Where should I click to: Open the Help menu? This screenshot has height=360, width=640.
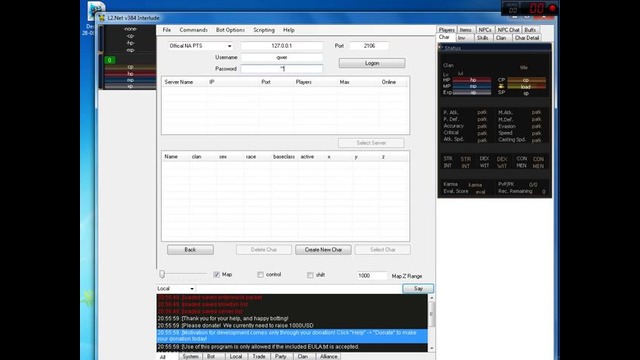pyautogui.click(x=289, y=30)
